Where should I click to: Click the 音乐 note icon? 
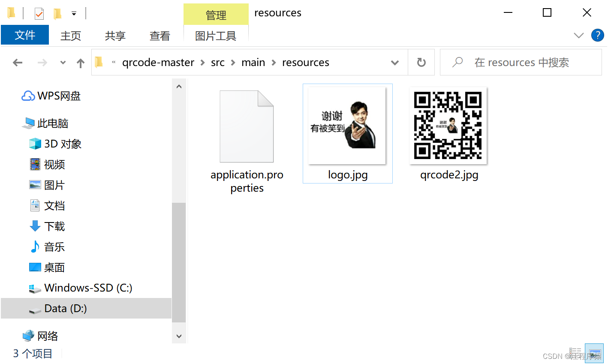[x=35, y=247]
